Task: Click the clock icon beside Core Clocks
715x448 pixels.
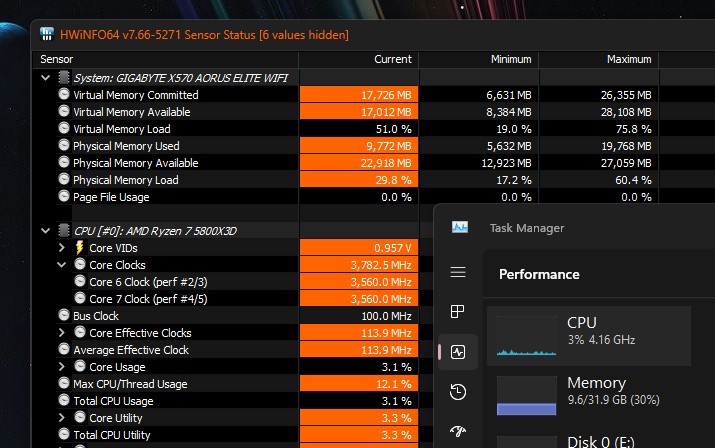Action: tap(80, 264)
